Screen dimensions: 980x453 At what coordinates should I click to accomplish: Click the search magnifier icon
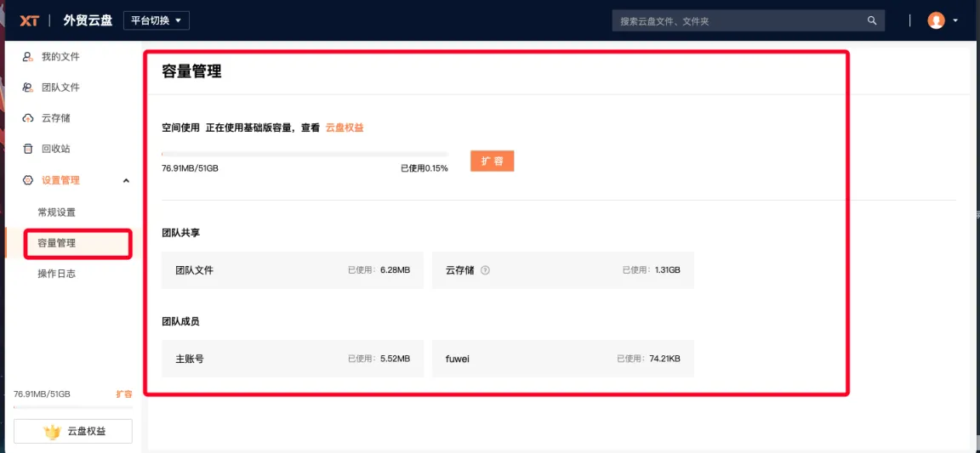coord(872,20)
